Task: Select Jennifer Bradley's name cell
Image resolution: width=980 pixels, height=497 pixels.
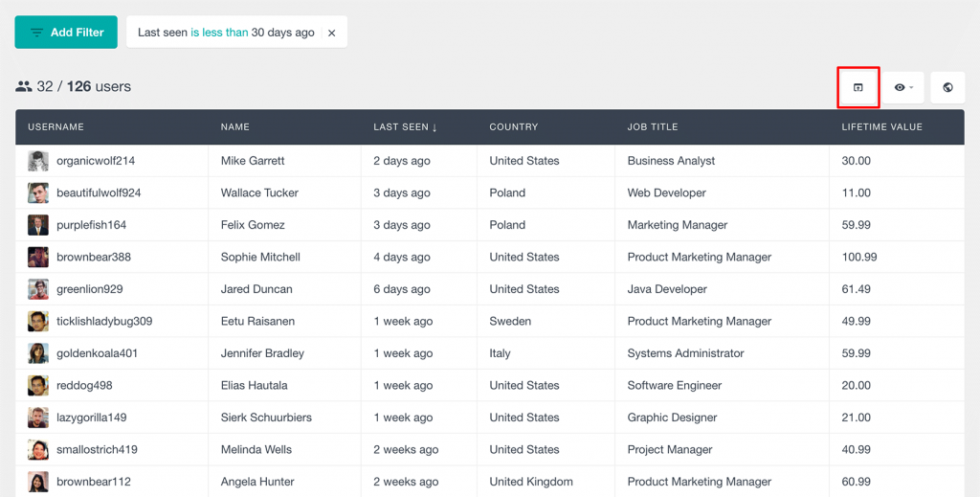Action: tap(262, 353)
